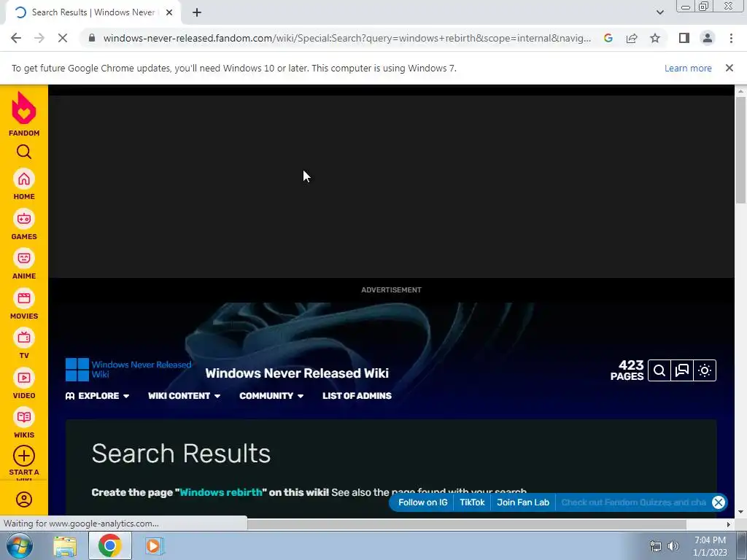Viewport: 747px width, 560px height.
Task: Open wiki search magnifier button
Action: [659, 370]
